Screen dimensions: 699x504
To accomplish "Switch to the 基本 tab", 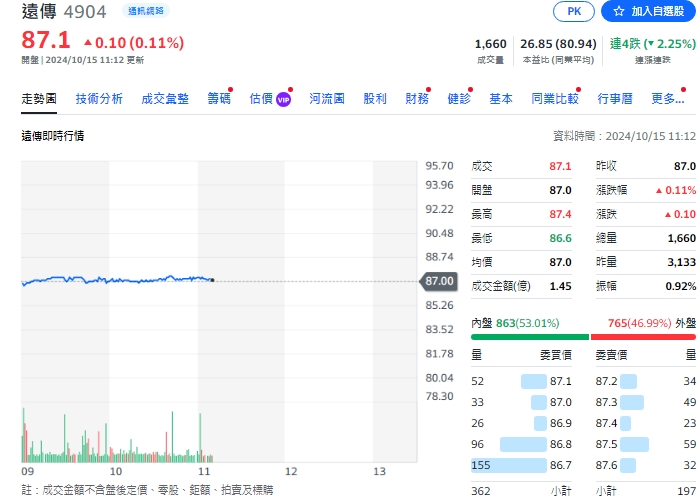I will [501, 98].
